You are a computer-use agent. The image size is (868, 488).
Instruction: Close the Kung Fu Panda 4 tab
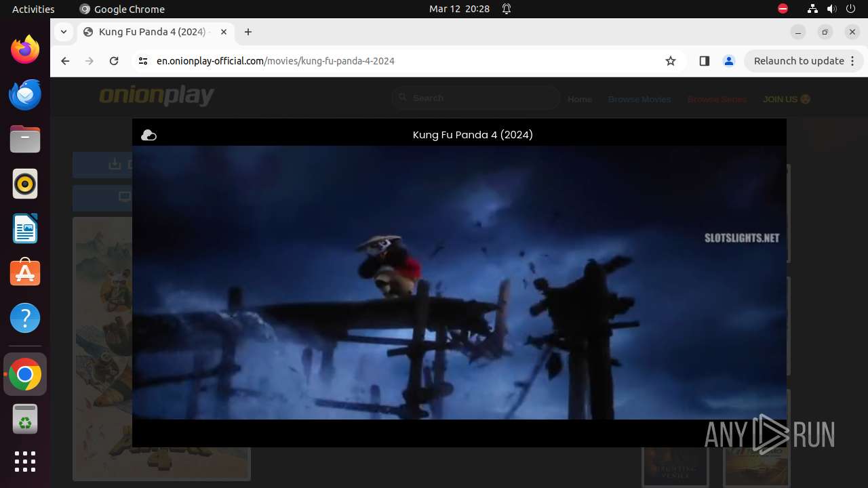point(224,32)
